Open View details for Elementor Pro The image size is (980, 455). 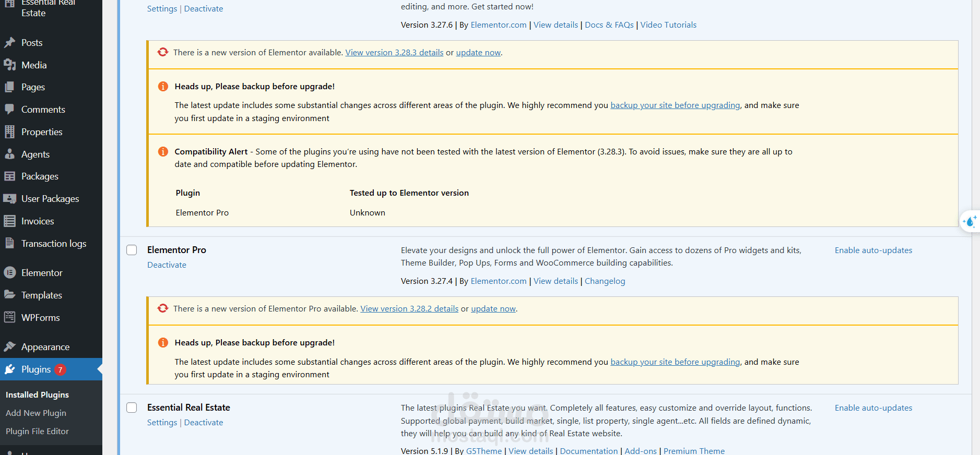(x=556, y=281)
